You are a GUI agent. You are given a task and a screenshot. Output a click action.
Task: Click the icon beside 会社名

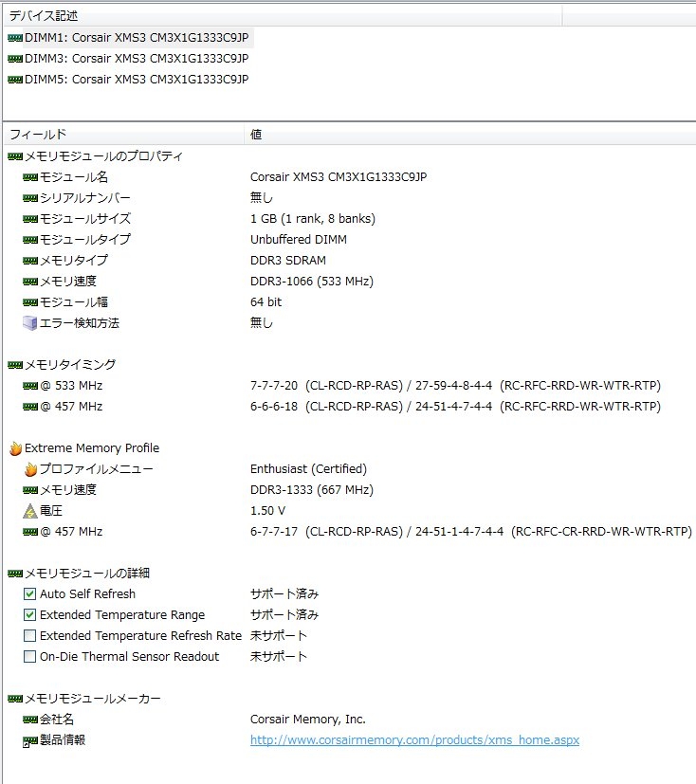(x=30, y=720)
